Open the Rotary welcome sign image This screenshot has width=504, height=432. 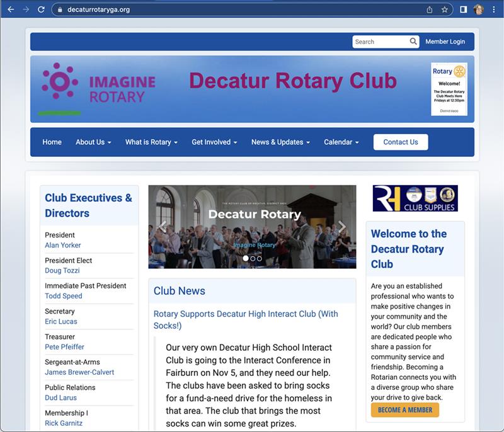(449, 89)
